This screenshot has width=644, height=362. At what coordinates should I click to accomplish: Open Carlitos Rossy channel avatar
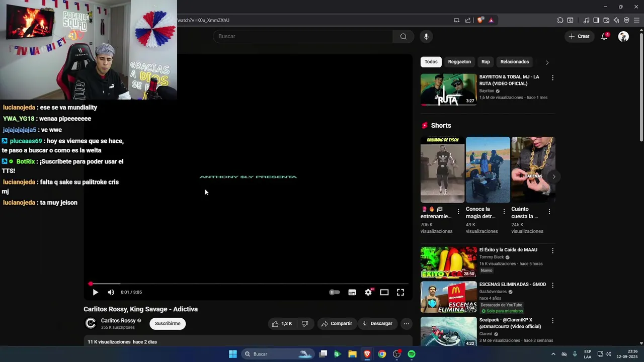pos(91,324)
